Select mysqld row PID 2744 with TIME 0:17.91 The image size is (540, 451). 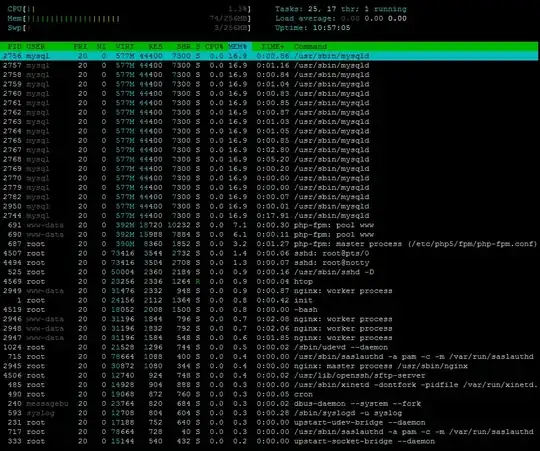click(269, 216)
